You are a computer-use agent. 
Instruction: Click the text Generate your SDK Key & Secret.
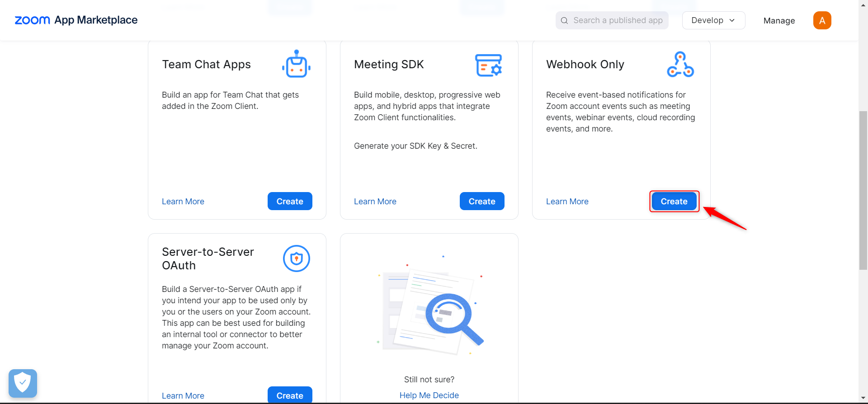point(415,146)
